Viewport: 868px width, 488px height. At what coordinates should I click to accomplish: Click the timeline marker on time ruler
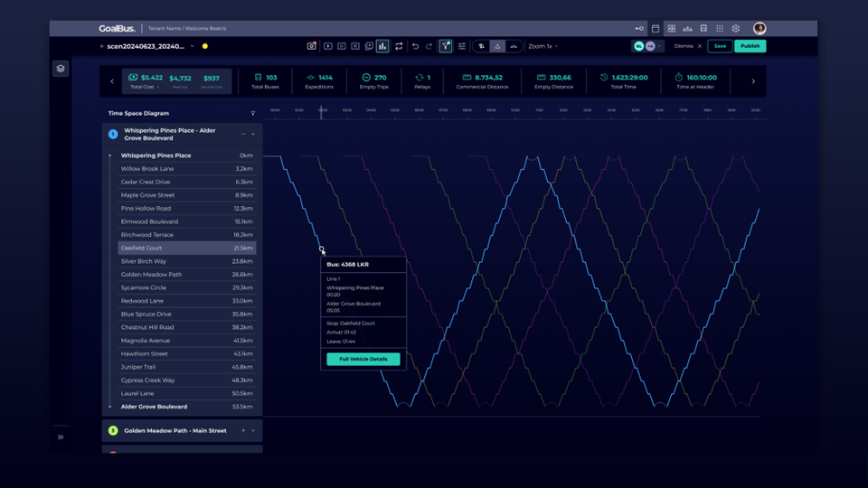[321, 112]
